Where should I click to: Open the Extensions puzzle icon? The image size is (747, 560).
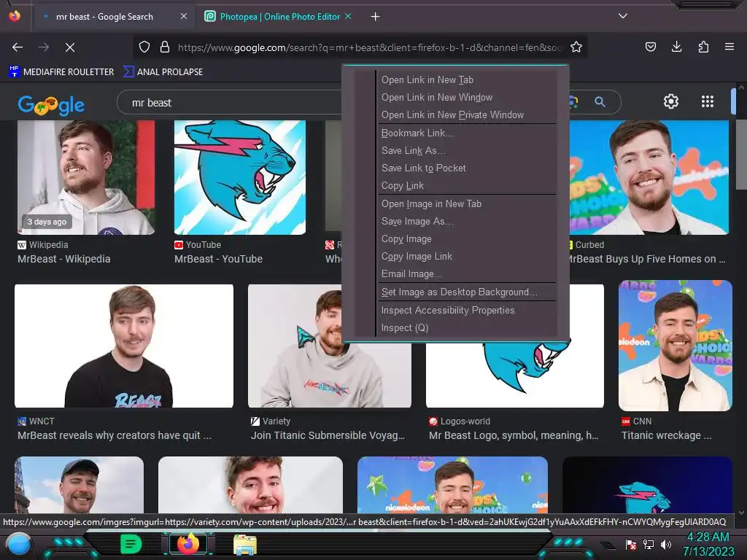click(x=703, y=47)
